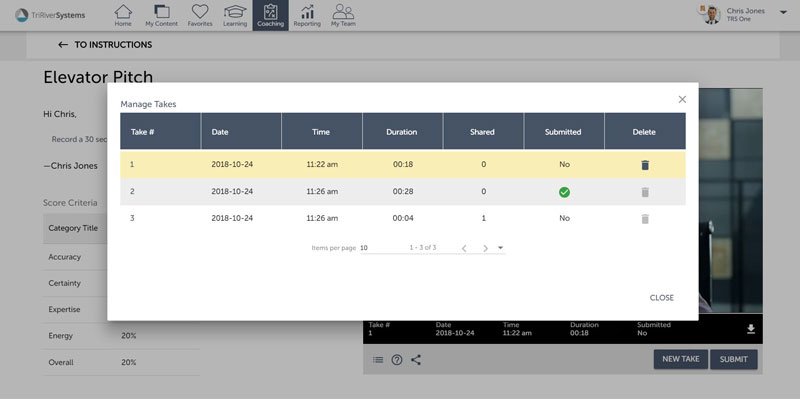800x400 pixels.
Task: Click the NEW TAKE button
Action: tap(680, 360)
